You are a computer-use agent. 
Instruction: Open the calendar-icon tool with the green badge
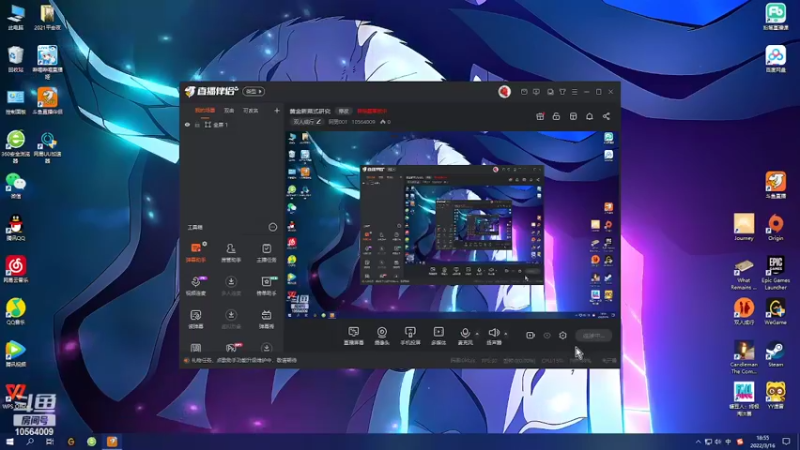266,286
